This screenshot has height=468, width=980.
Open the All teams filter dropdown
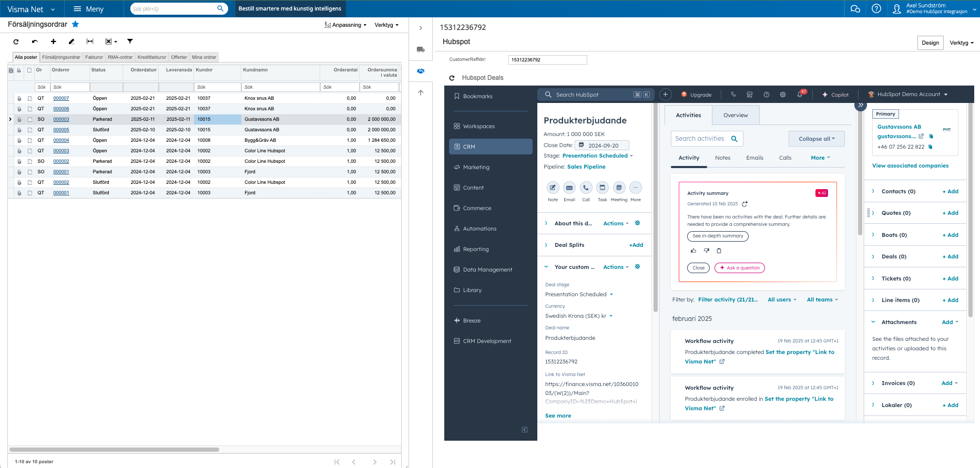(x=822, y=300)
